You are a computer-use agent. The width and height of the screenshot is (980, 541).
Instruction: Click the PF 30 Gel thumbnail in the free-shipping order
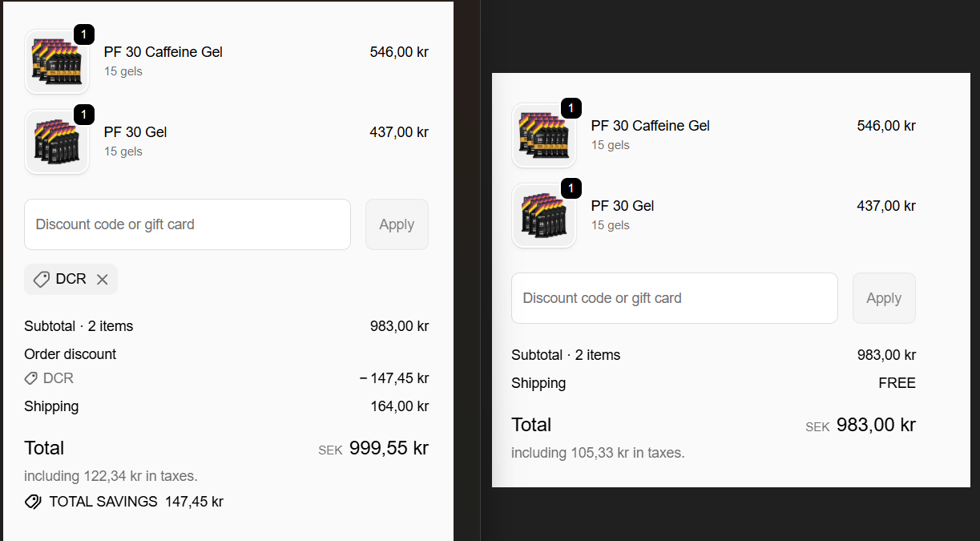543,216
